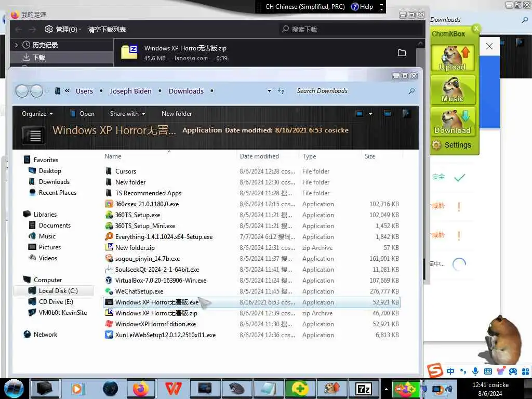Click the ChomikBox Upload hamster icon
The image size is (532, 399).
point(453,58)
